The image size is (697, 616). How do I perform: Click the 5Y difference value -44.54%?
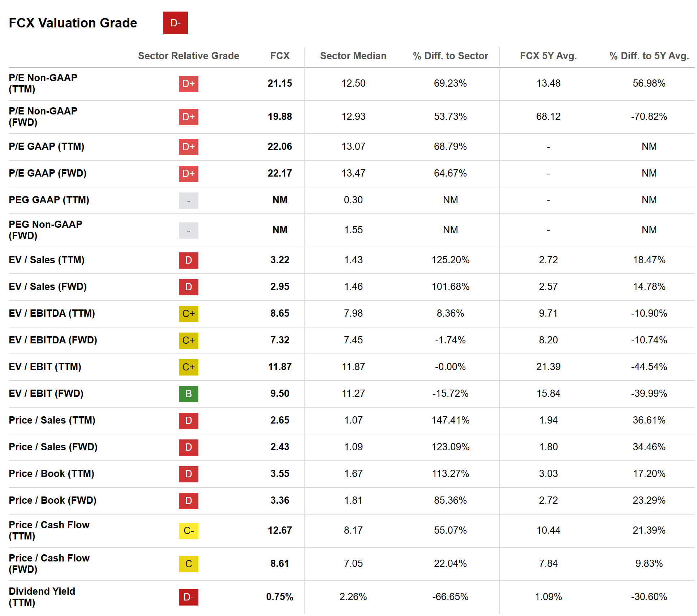pyautogui.click(x=649, y=367)
